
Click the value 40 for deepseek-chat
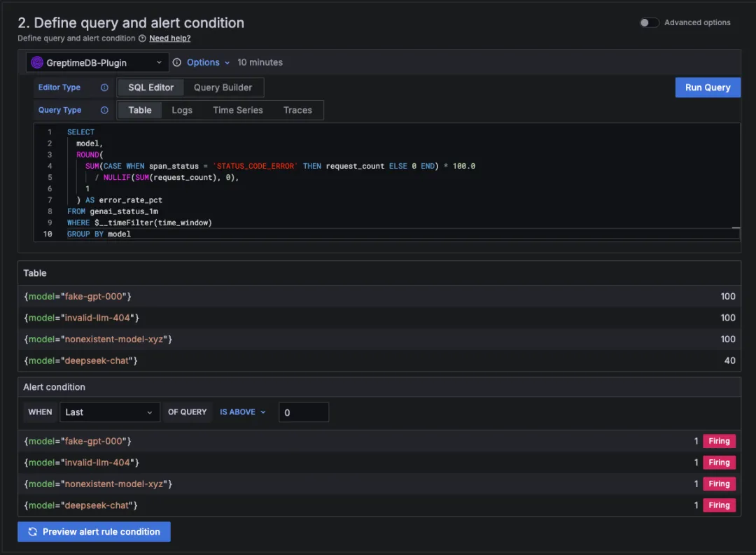tap(729, 360)
